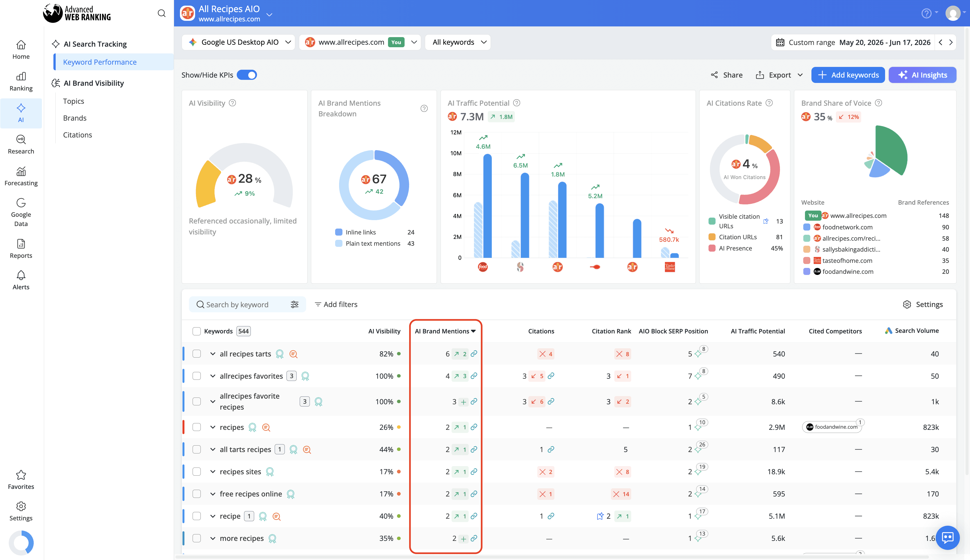970x560 pixels.
Task: Open the search icon beside the logo
Action: 162,13
